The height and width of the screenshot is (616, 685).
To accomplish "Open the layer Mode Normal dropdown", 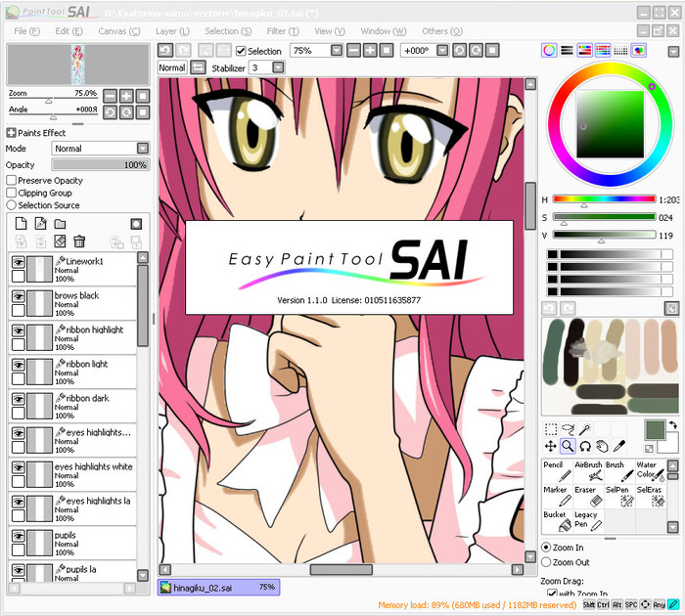I will click(x=143, y=149).
